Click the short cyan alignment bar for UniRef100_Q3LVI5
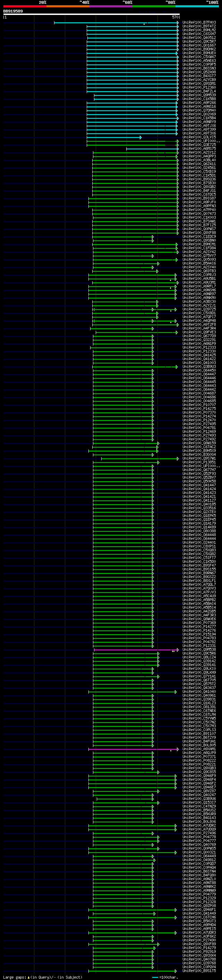222x980 pixels. click(x=114, y=137)
